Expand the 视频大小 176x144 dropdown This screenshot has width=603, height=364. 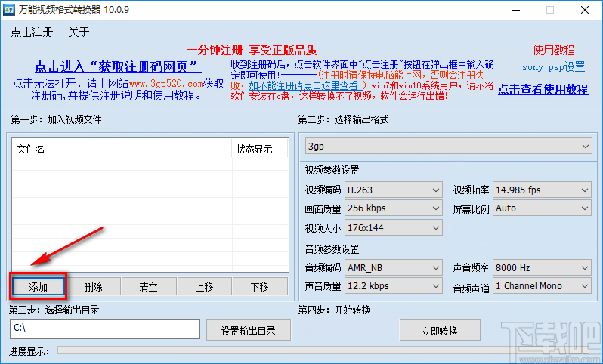click(x=394, y=227)
